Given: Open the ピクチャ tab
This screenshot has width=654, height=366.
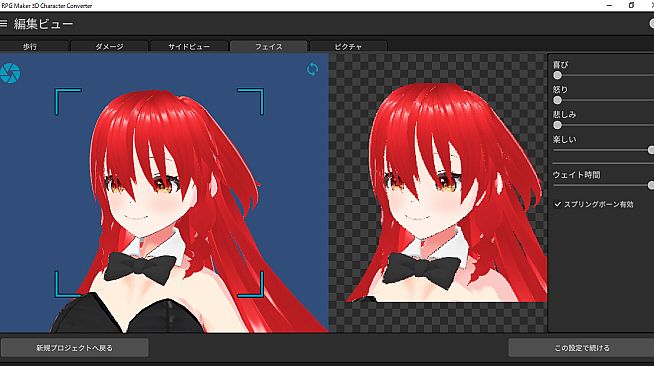Looking at the screenshot, I should tap(348, 46).
